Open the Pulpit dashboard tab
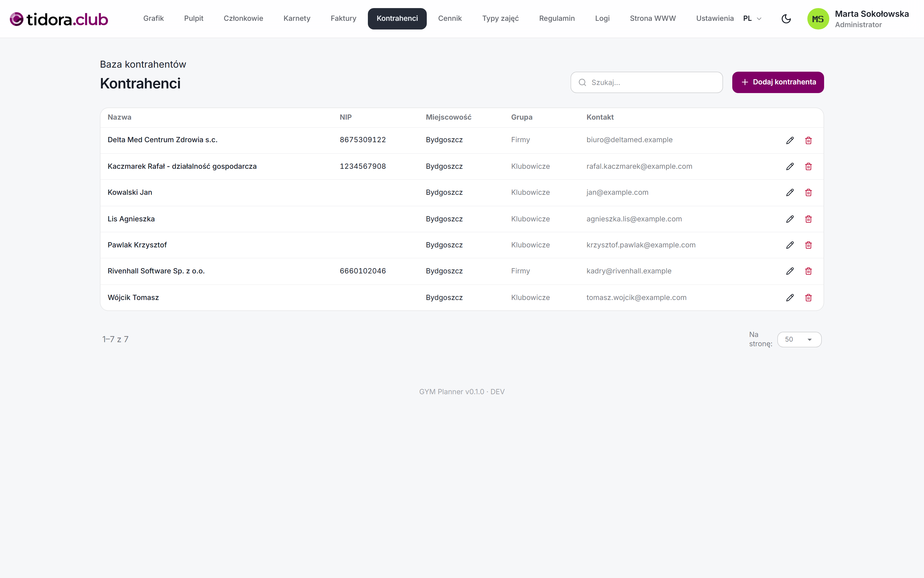924x578 pixels. tap(193, 18)
